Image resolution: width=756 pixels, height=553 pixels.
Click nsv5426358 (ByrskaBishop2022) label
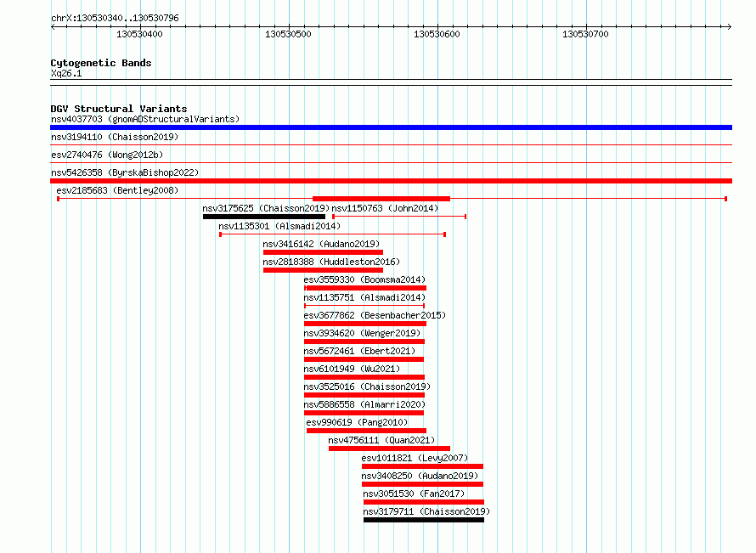click(x=125, y=172)
